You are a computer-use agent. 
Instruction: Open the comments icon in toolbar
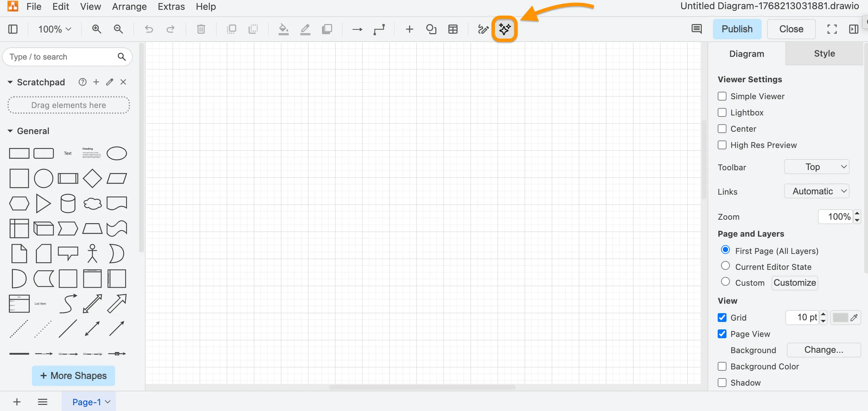[696, 29]
